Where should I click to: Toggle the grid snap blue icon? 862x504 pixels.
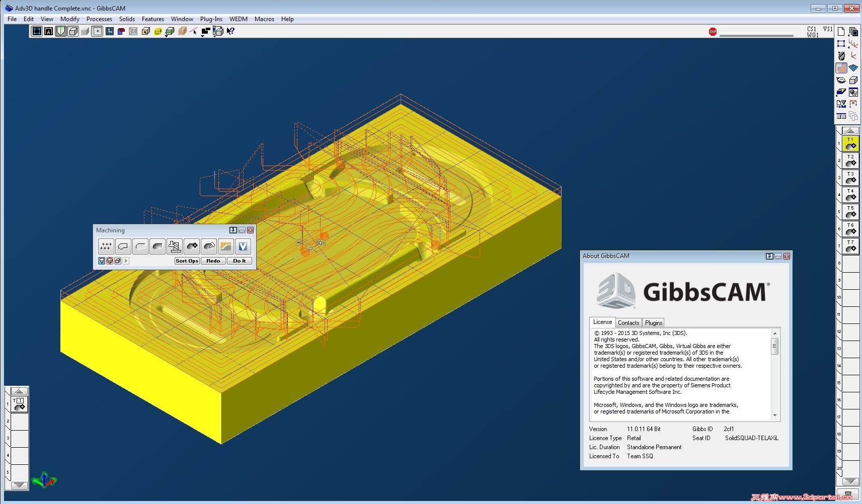[x=110, y=31]
